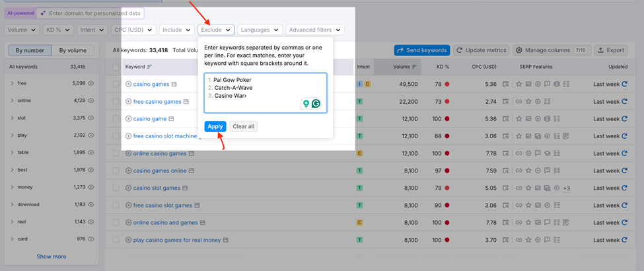Open the casino games keyword link
The image size is (644, 271).
click(151, 85)
